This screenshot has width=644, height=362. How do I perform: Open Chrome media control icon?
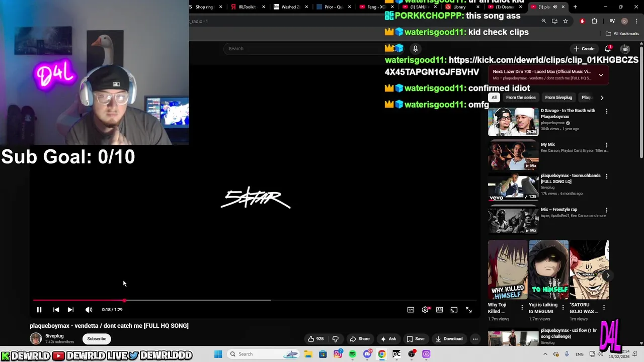click(x=612, y=21)
